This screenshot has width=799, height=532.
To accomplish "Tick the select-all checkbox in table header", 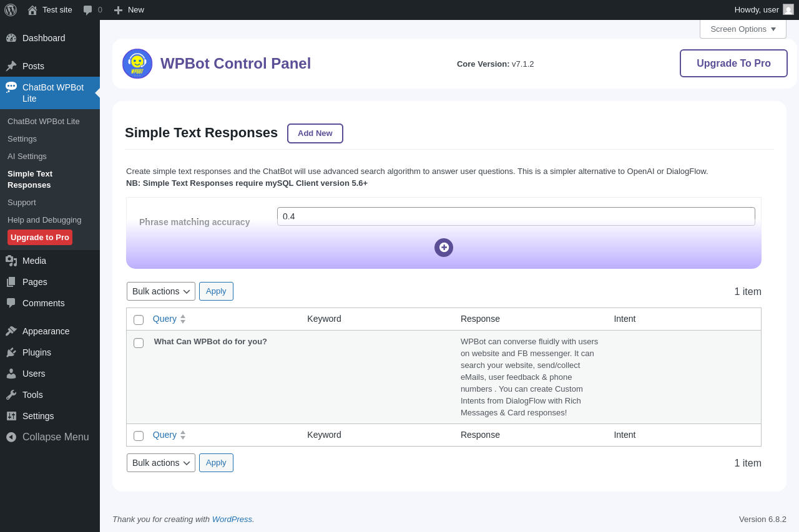I will (x=139, y=320).
